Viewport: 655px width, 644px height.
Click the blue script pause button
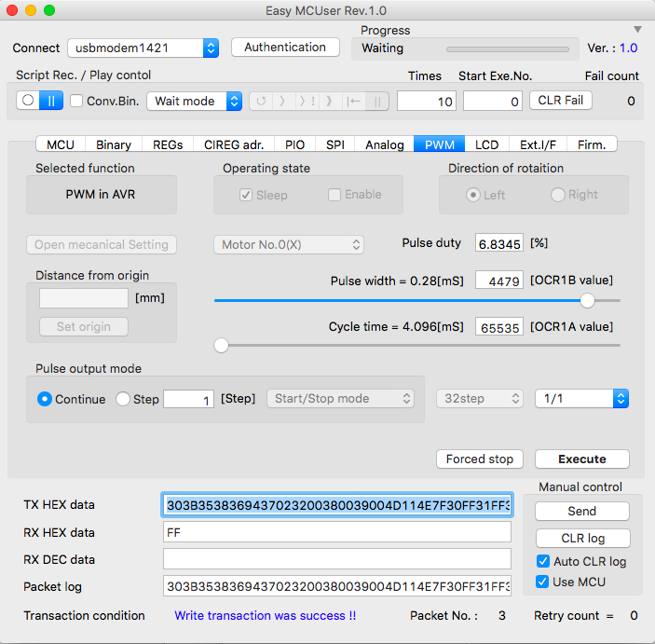pos(51,101)
